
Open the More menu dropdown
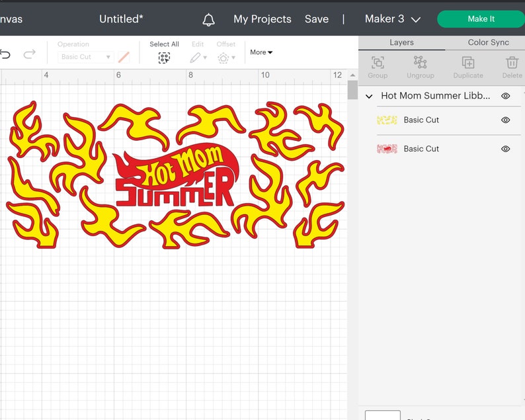tap(261, 52)
